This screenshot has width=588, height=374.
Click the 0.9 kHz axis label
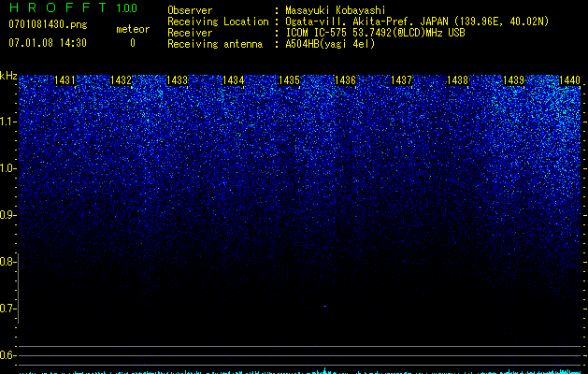(x=7, y=215)
